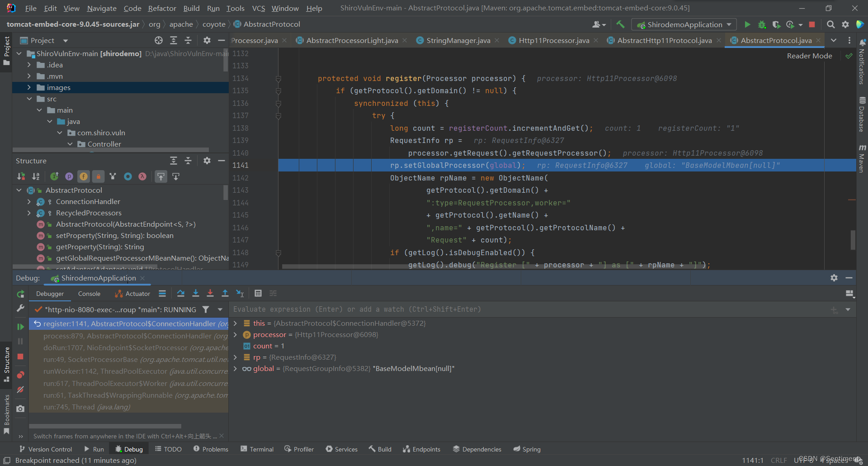Toggle Sort Alphabetically in Structure
The image size is (868, 466).
[x=36, y=176]
